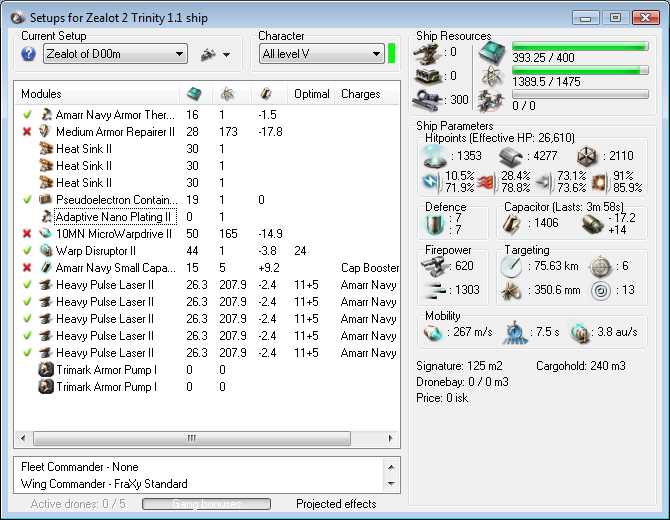Click the structure hitpoints icon
This screenshot has width=670, height=520.
tap(587, 157)
